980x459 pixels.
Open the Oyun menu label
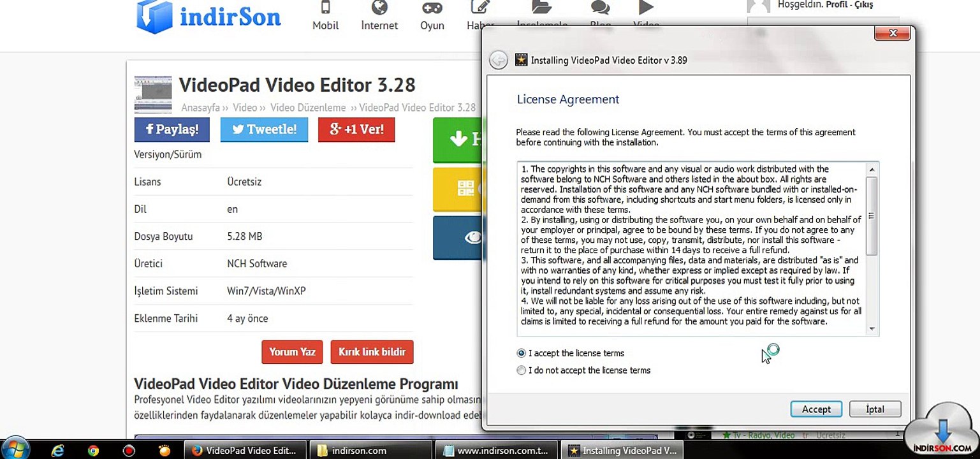coord(432,25)
